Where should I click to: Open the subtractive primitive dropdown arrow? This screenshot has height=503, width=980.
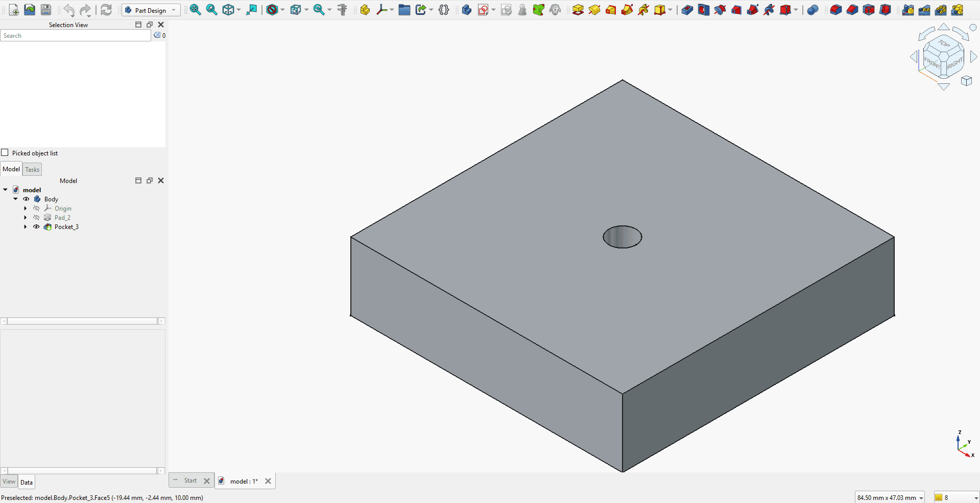point(796,10)
